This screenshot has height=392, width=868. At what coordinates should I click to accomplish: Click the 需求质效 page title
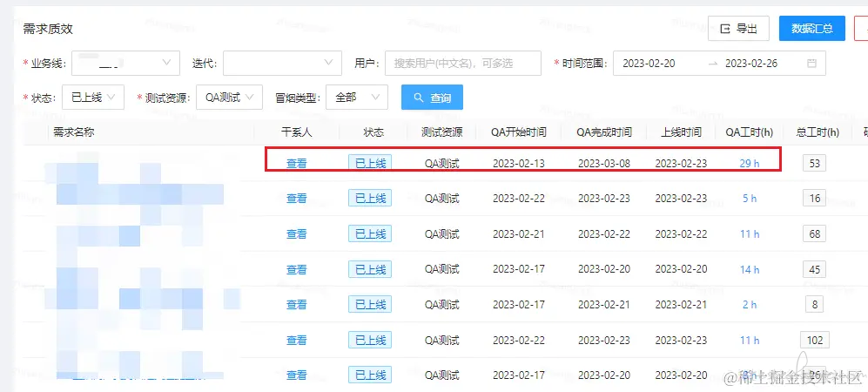(x=48, y=29)
